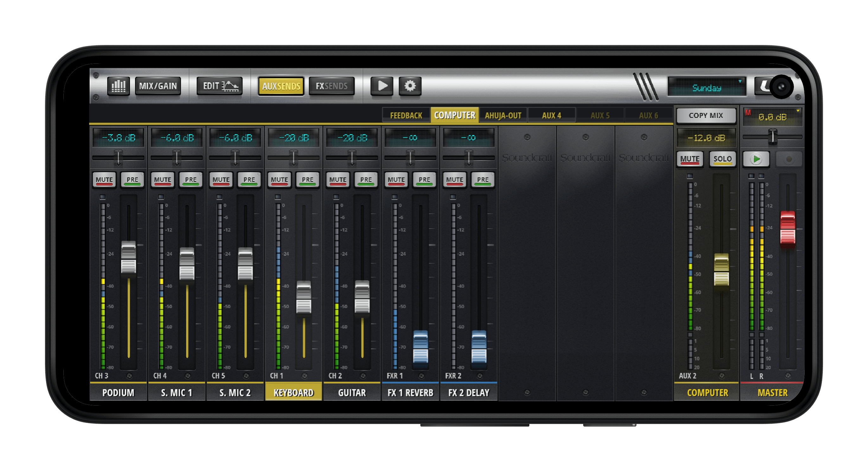Switch to the FEEDBACK aux tab

406,116
